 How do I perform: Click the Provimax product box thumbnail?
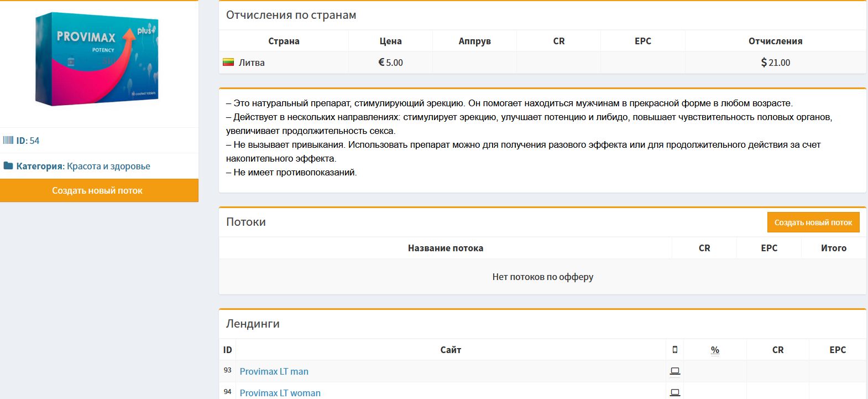click(x=97, y=60)
